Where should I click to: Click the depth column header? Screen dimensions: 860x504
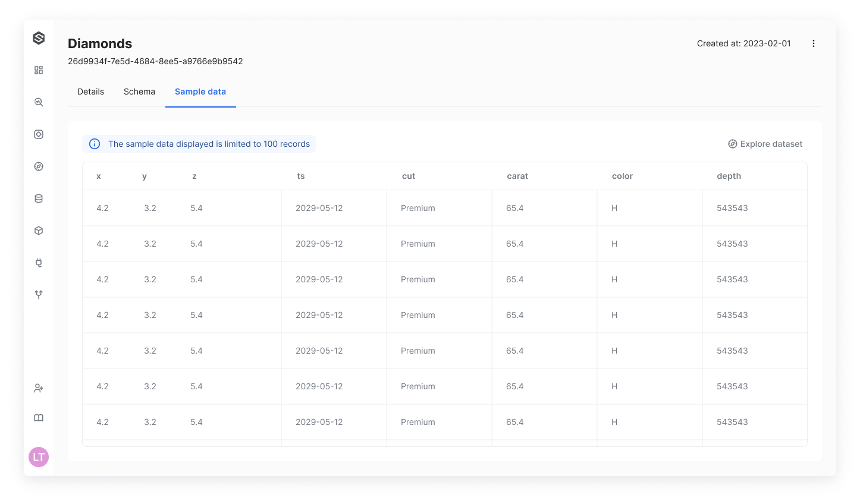(x=729, y=176)
